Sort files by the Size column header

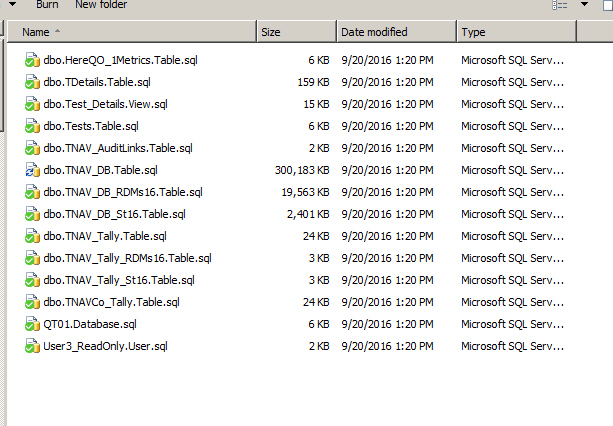click(296, 32)
